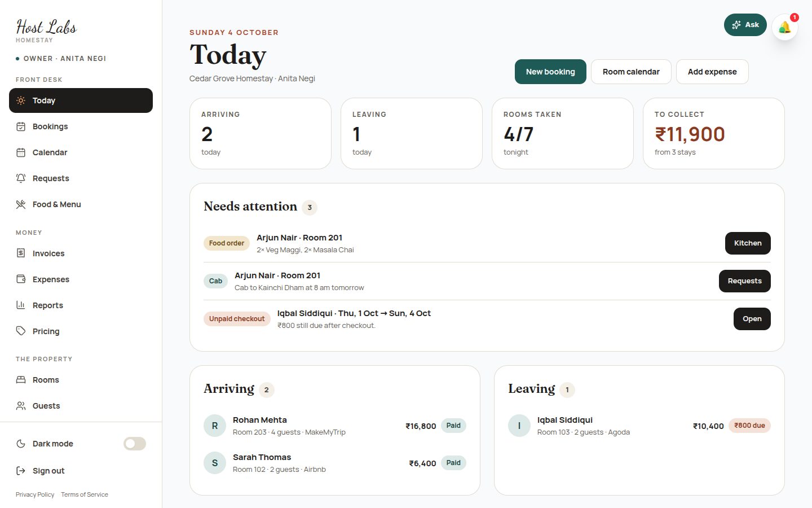Viewport: 812px width, 508px height.
Task: Select Sarah Thomas's arriving entry
Action: [335, 463]
